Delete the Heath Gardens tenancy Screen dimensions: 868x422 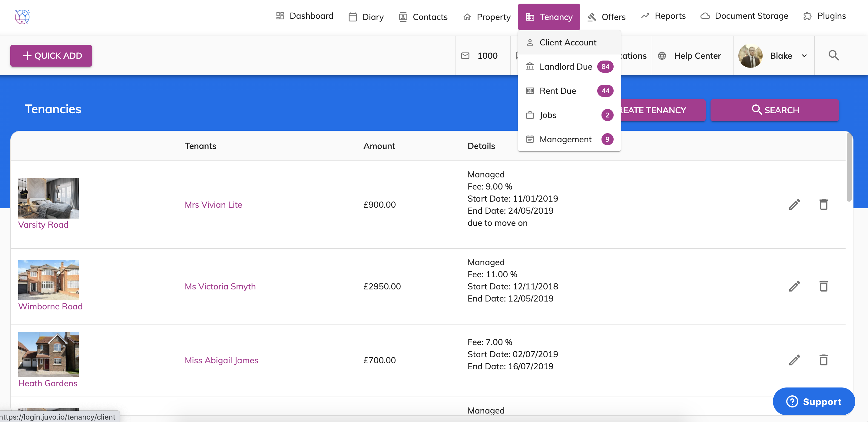pyautogui.click(x=823, y=360)
